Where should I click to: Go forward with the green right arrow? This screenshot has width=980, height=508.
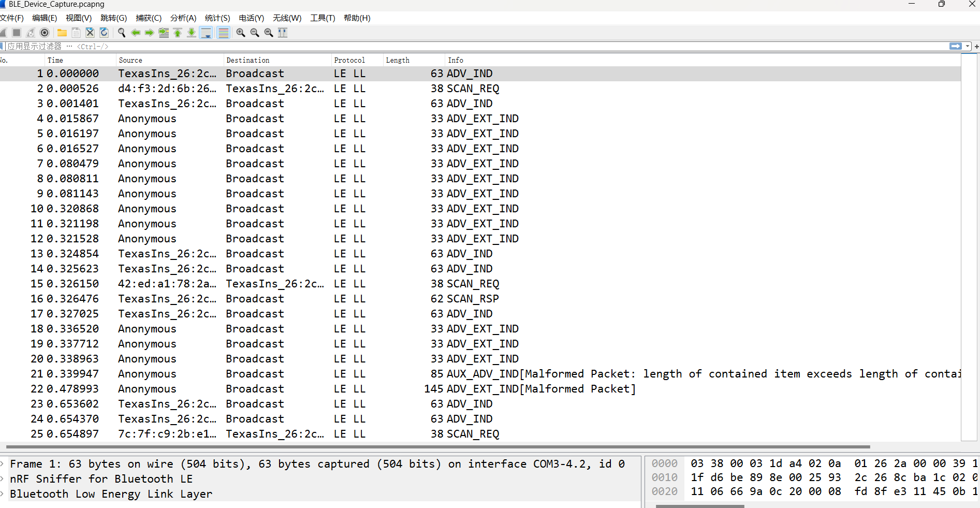tap(150, 33)
